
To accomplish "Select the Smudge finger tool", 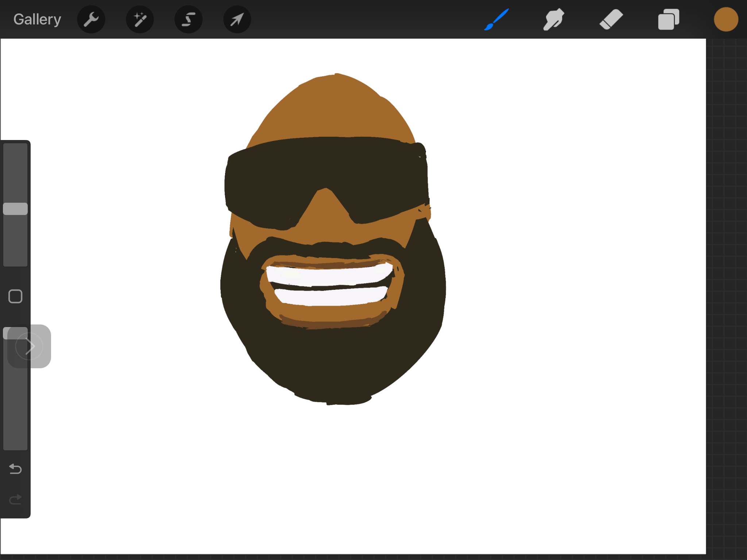I will coord(554,19).
